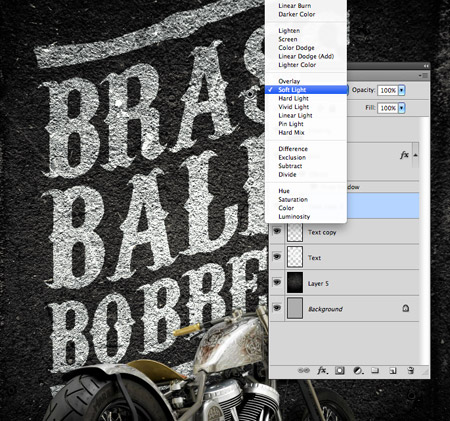Select Exclusion blend mode
The image size is (450, 421).
coord(292,157)
